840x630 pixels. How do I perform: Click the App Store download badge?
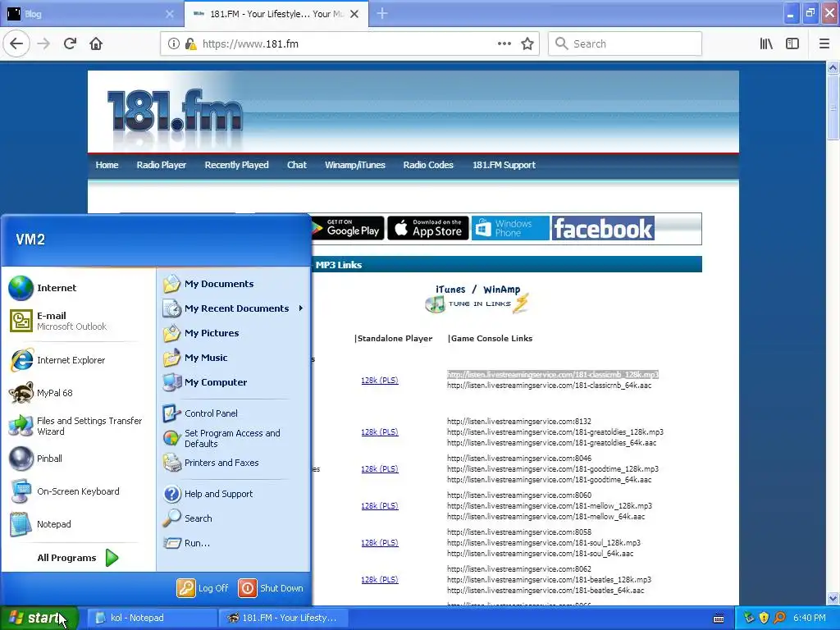coord(428,228)
